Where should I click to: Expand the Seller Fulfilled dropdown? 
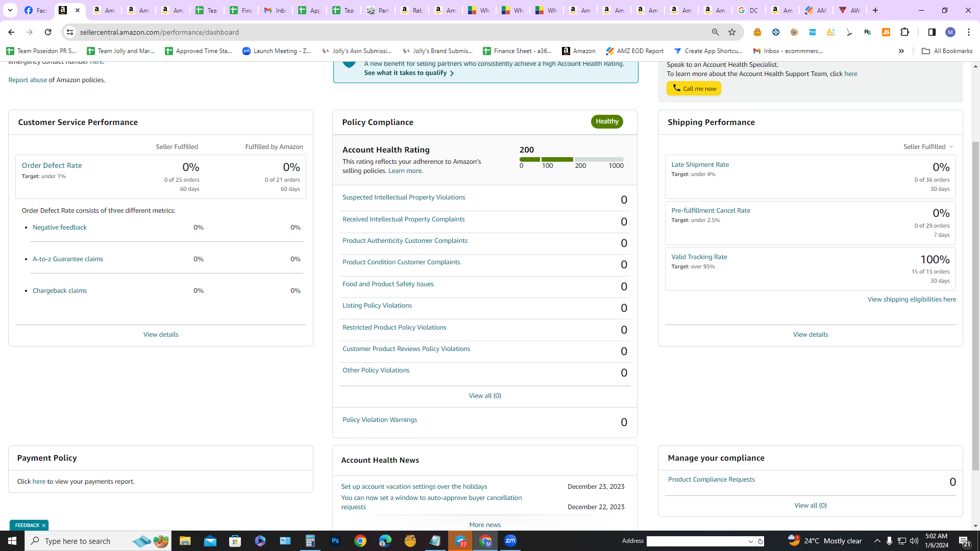pyautogui.click(x=928, y=147)
